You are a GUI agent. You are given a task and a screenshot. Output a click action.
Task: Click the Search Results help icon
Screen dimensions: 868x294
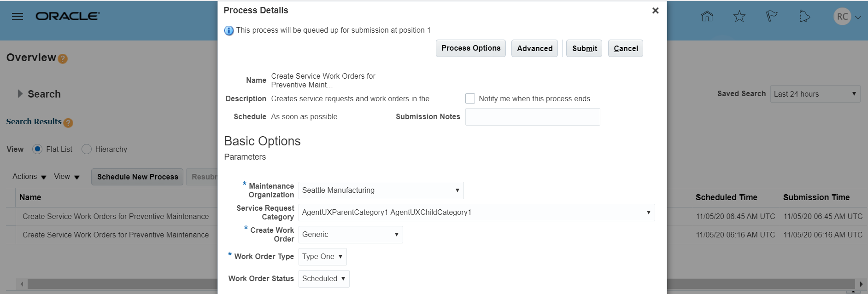click(x=68, y=123)
